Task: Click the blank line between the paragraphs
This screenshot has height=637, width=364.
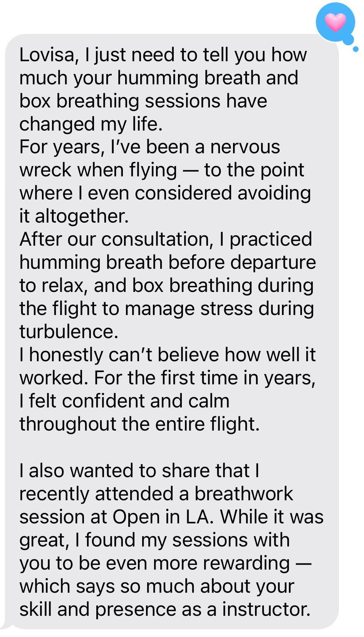Action: (154, 448)
